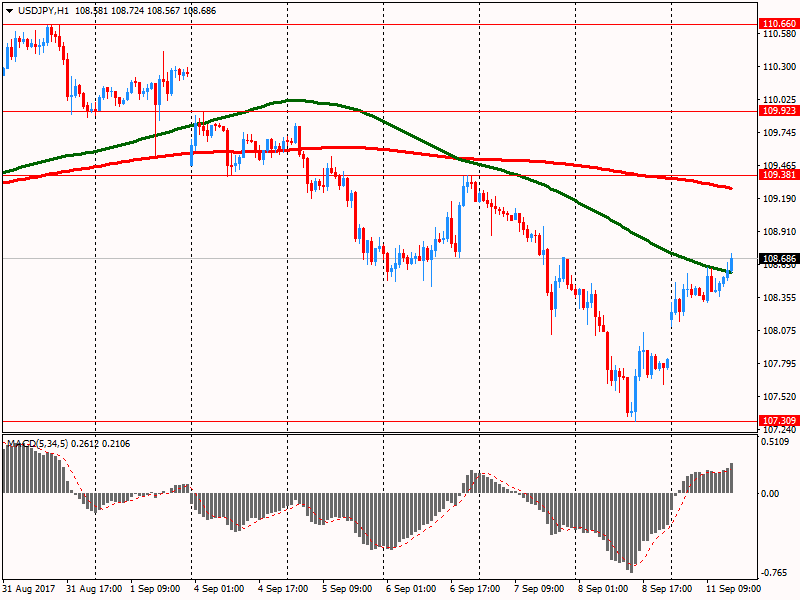The height and width of the screenshot is (600, 800).
Task: Click the 5 Sep 09:00 time label
Action: [x=347, y=589]
